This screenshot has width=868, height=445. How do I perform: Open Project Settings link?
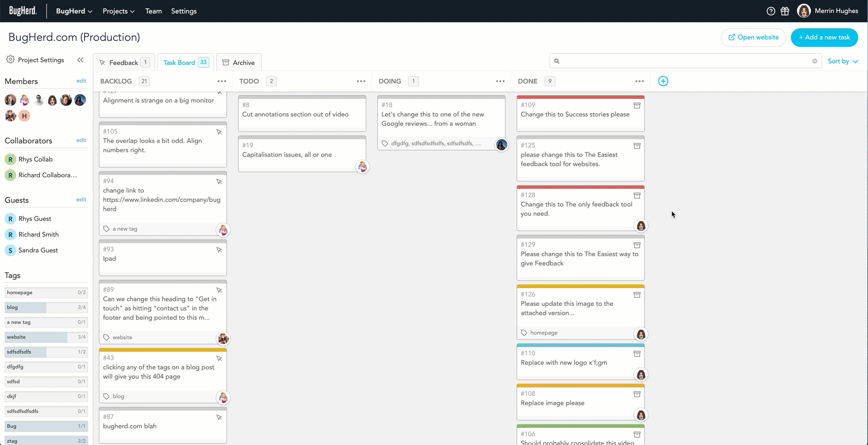41,60
